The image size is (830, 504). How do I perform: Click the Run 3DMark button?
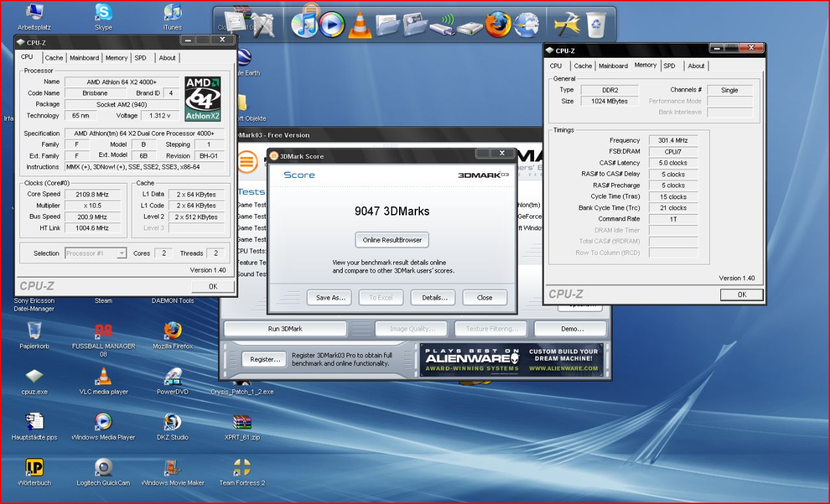(x=286, y=329)
